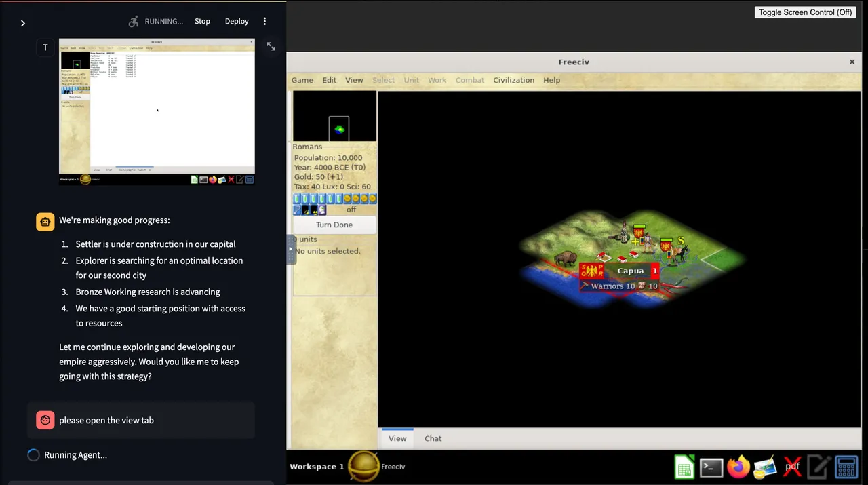Viewport: 868px width, 485px height.
Task: Click the 'Romans' nation label
Action: click(307, 147)
